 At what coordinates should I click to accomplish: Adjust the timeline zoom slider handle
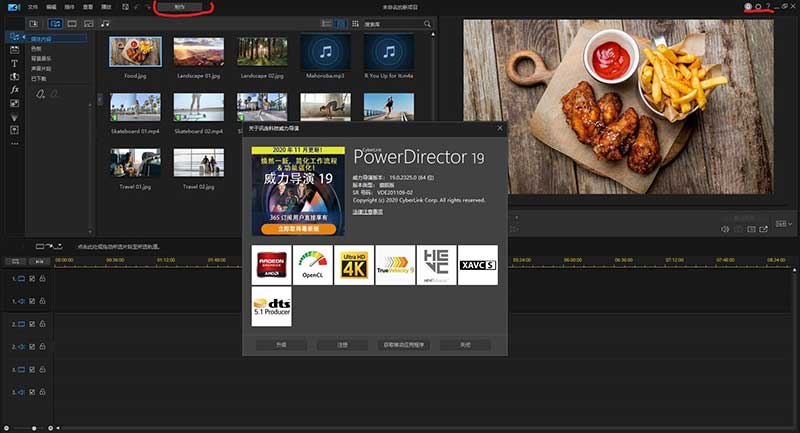pos(34,428)
